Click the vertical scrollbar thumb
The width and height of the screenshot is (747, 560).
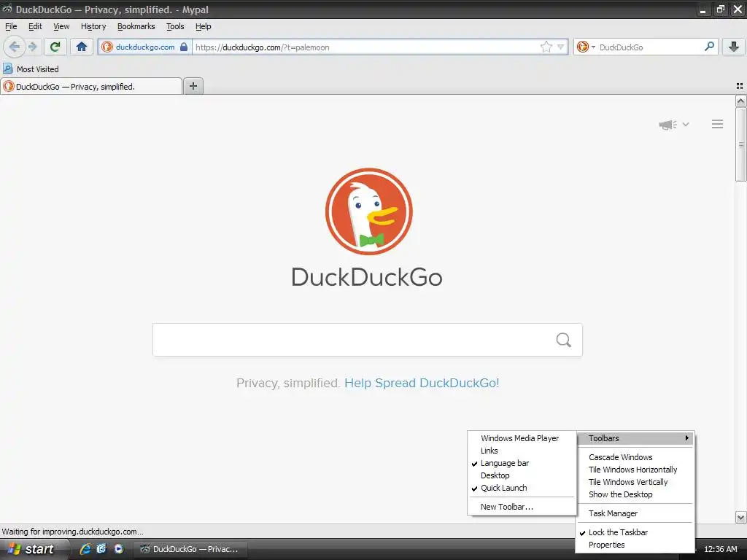coord(740,144)
